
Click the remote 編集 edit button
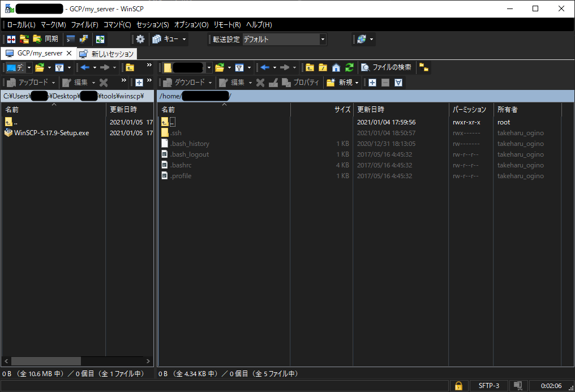point(232,83)
